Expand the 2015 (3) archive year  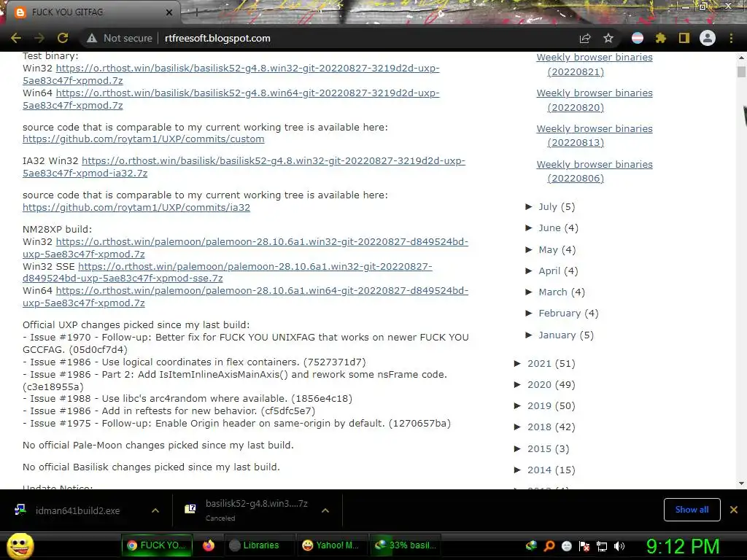(x=518, y=448)
